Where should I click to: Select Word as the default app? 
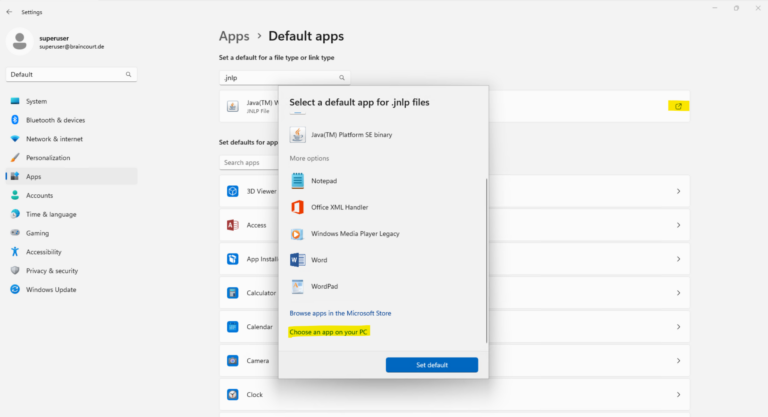(x=319, y=259)
